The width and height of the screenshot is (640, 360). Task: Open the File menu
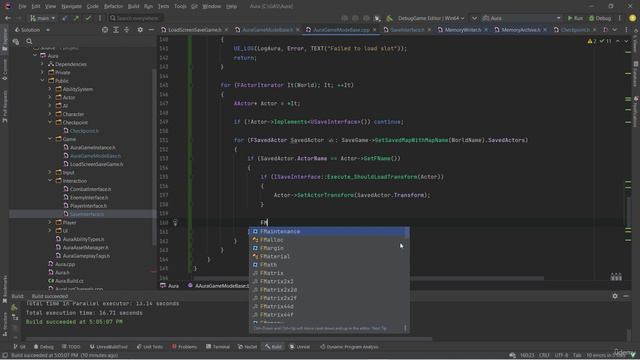click(22, 7)
